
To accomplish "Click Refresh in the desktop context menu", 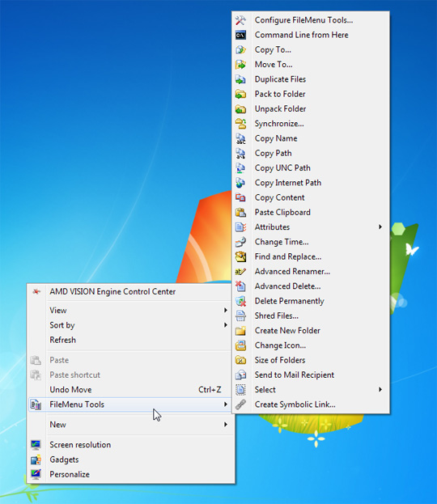I will tap(62, 340).
